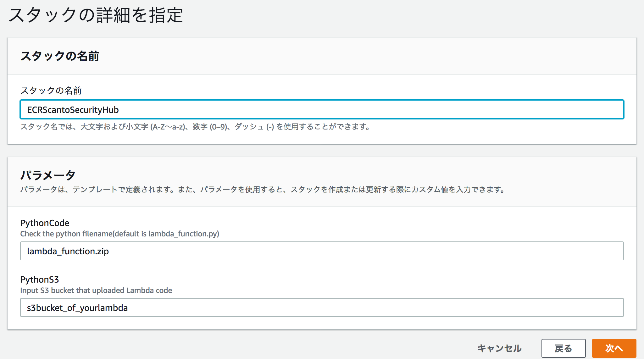This screenshot has height=359, width=644.
Task: Click the パラメータ section heading
Action: [x=48, y=175]
